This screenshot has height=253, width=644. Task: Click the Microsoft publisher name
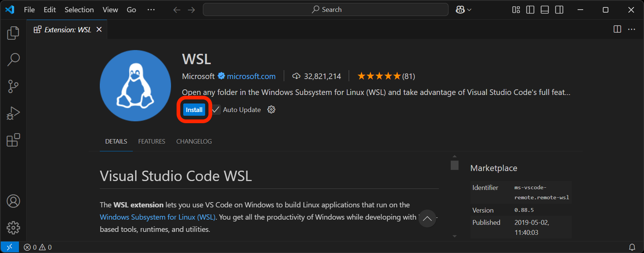(x=198, y=76)
